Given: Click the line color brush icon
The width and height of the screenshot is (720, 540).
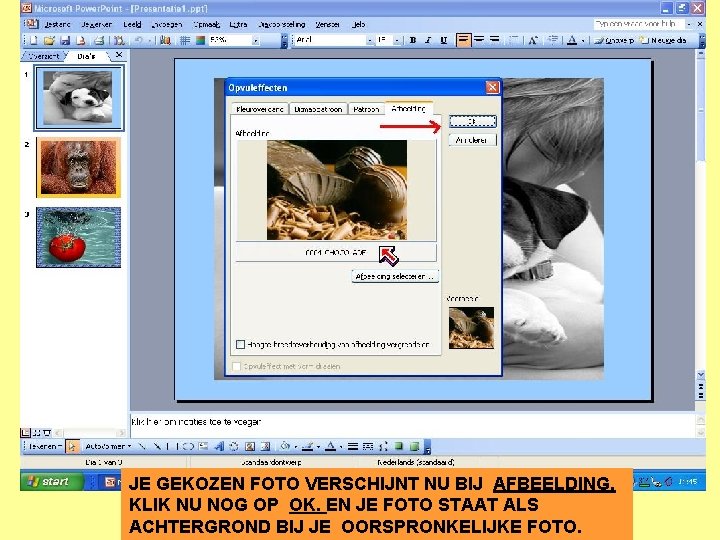Looking at the screenshot, I should point(308,446).
